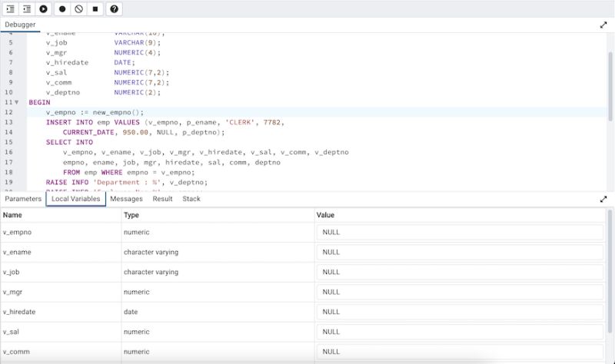Viewport: 615px width, 364px height.
Task: Click the BEGIN keyword
Action: point(40,102)
